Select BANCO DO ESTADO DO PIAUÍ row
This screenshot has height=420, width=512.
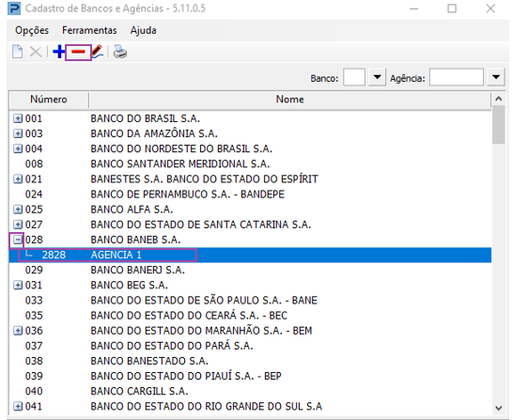250,376
